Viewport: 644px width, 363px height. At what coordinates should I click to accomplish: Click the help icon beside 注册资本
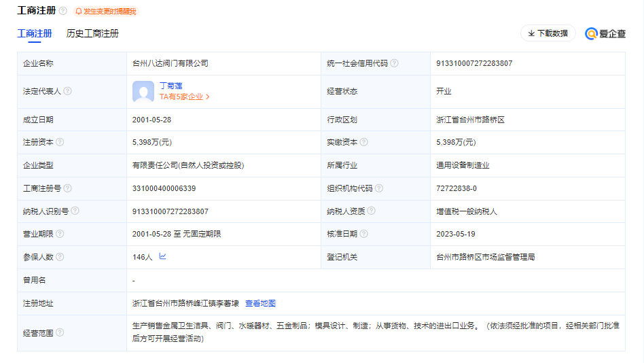click(60, 142)
